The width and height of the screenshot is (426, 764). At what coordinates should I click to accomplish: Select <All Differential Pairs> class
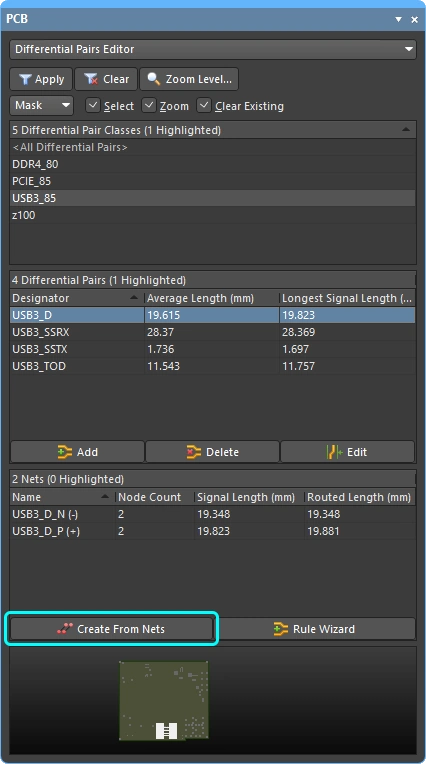(213, 147)
